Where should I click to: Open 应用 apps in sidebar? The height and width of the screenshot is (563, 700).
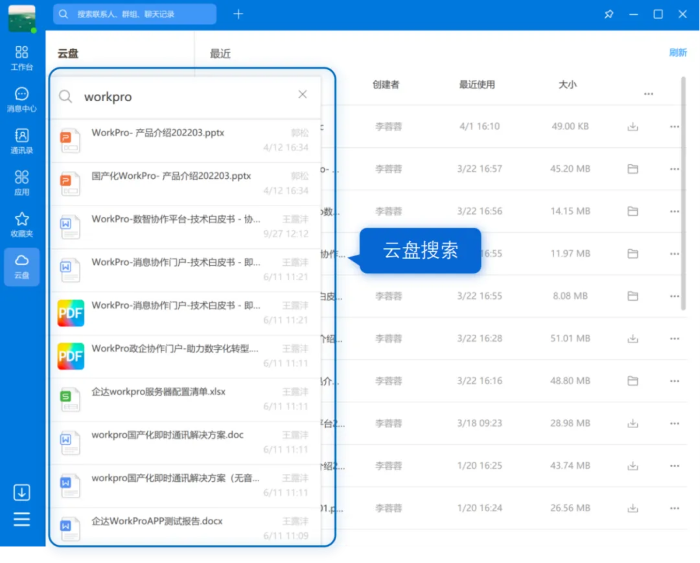tap(22, 183)
